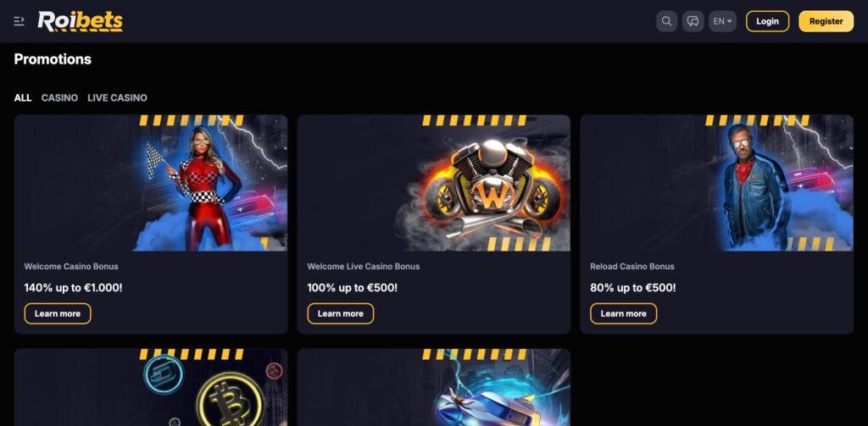Viewport: 868px width, 426px height.
Task: Open the racing girl Welcome Casino banner
Action: click(151, 183)
